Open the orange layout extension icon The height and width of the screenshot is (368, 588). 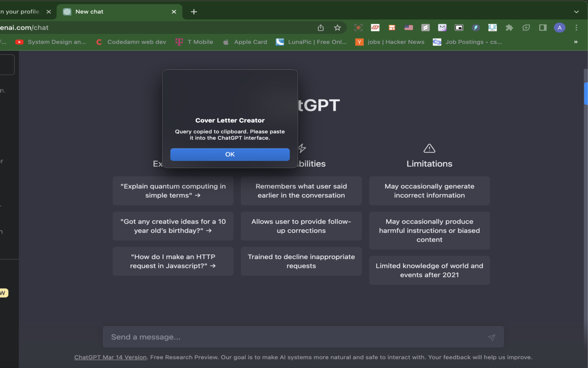392,28
